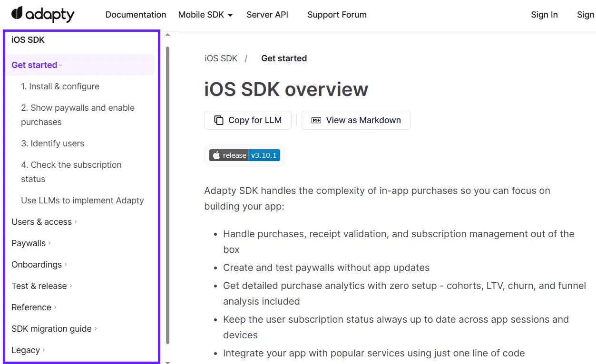Open the Server API nav link
This screenshot has width=596, height=364.
tap(267, 15)
